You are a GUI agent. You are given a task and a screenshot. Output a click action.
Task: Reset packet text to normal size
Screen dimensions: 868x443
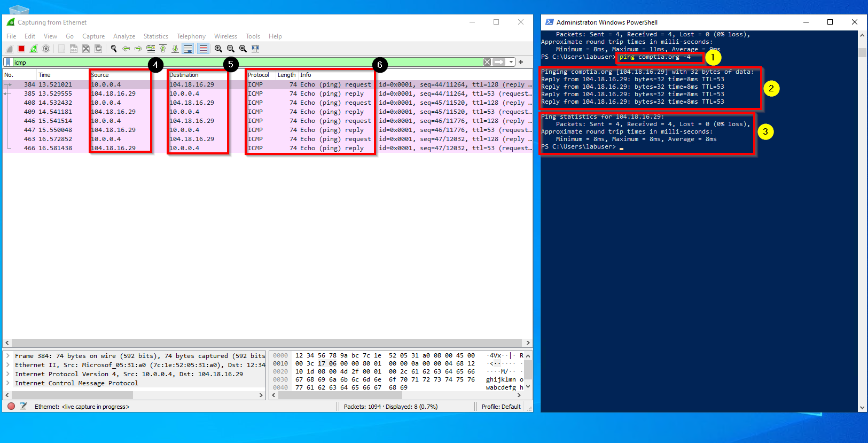click(243, 49)
